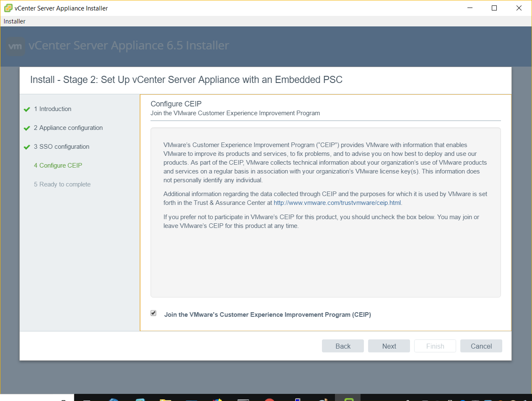This screenshot has width=532, height=401.
Task: Jump to step 3 SSO configuration
Action: [x=62, y=147]
